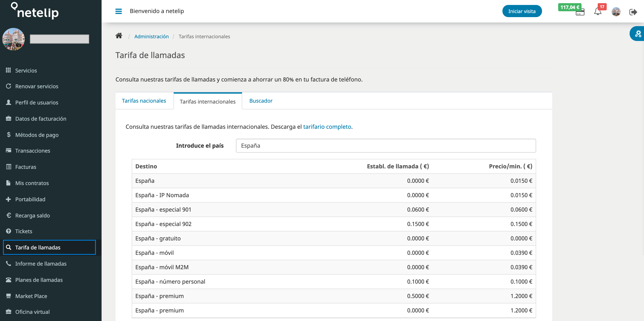Viewport: 644px width, 321px height.
Task: Click the Recarga saldo icon
Action: coord(8,215)
